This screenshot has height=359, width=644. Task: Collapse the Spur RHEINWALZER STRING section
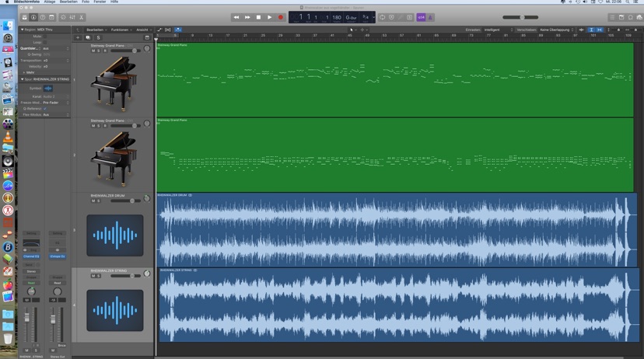pyautogui.click(x=23, y=79)
